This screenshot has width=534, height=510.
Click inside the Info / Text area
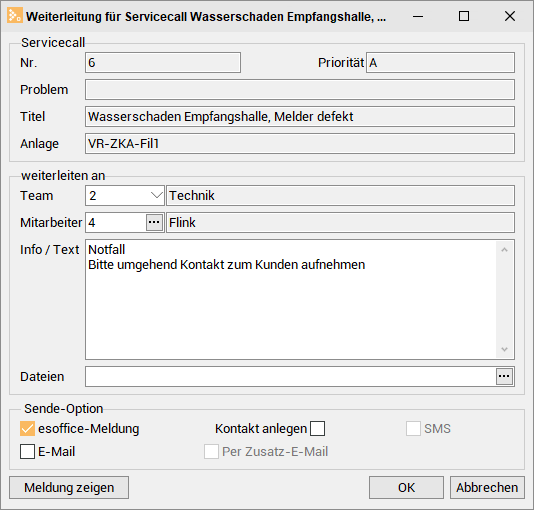click(x=291, y=300)
